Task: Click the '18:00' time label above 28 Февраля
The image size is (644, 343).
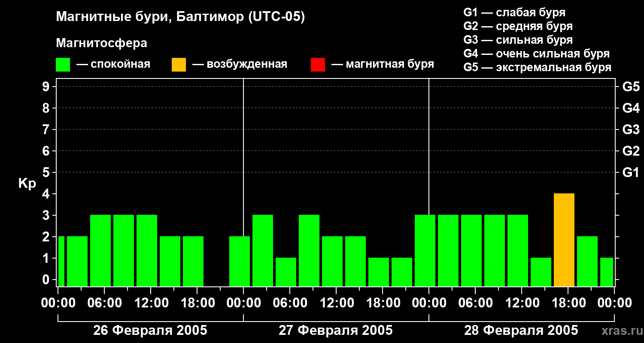Action: pos(568,303)
